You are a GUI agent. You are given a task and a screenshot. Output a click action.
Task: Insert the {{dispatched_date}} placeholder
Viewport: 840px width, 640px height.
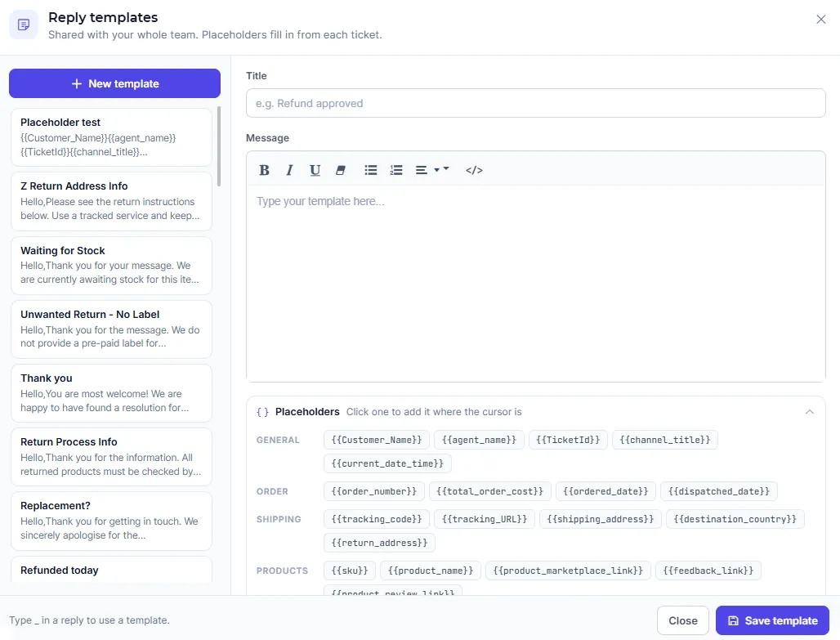click(x=719, y=491)
